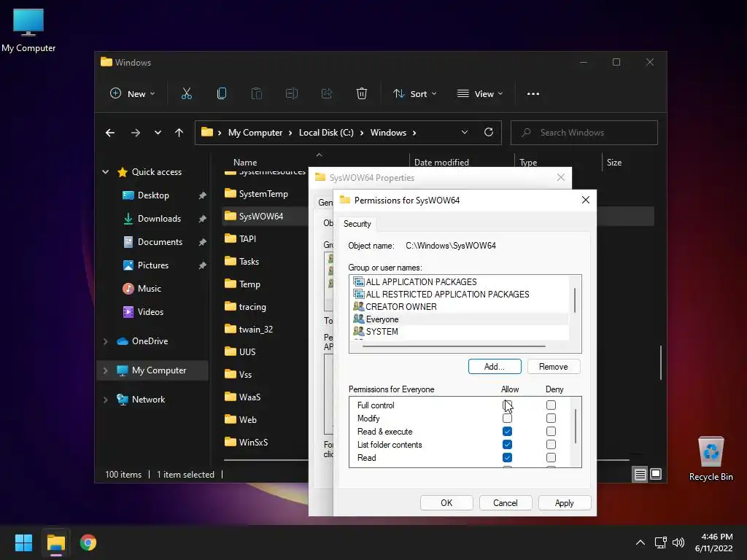Open the My Computer desktop icon
747x560 pixels.
[x=28, y=31]
